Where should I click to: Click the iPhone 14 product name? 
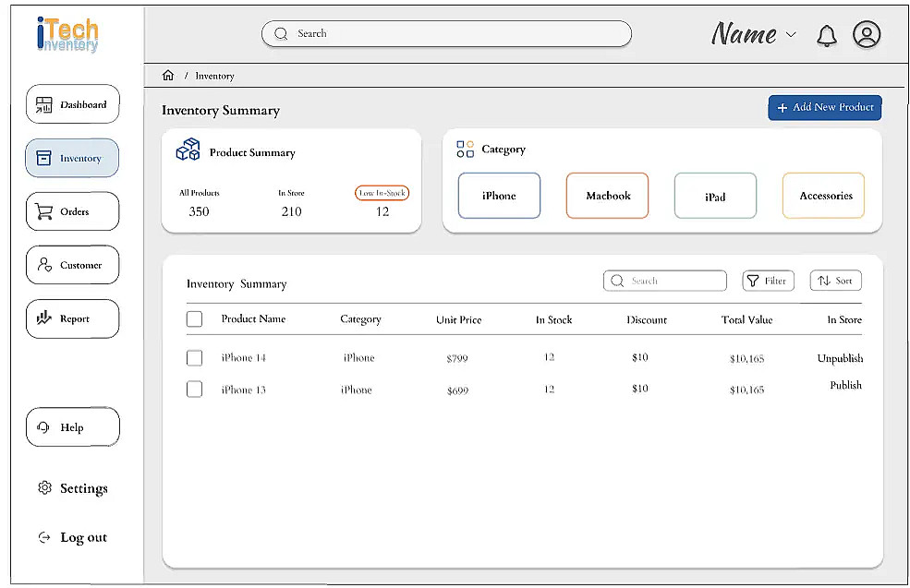[x=243, y=358]
